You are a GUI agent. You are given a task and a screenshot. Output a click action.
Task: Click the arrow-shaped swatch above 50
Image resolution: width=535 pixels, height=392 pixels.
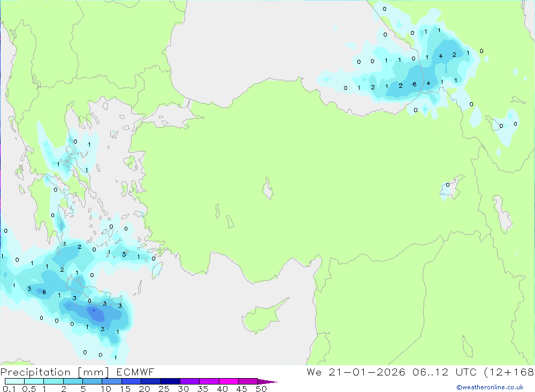pyautogui.click(x=267, y=381)
